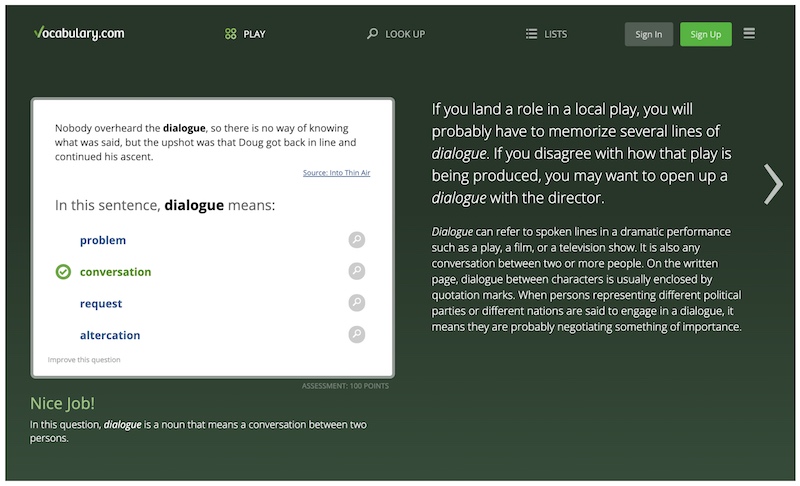Select the answer "altercation"
800x486 pixels.
coord(110,335)
